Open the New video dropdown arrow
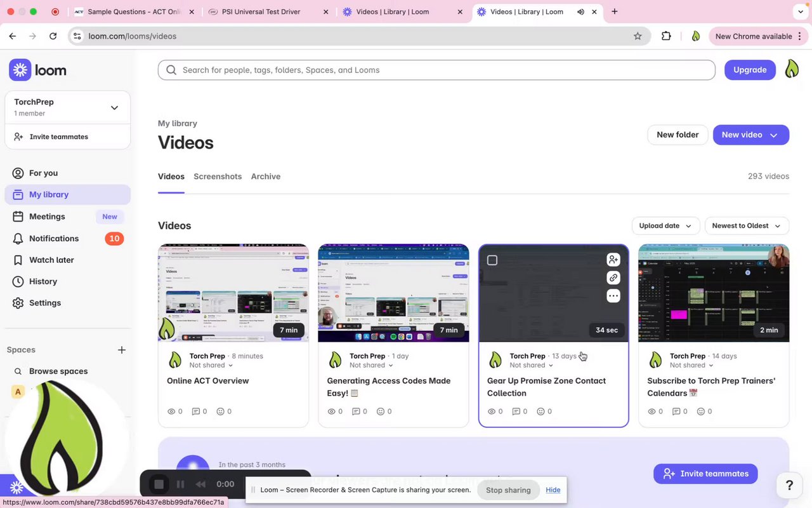 (x=774, y=135)
